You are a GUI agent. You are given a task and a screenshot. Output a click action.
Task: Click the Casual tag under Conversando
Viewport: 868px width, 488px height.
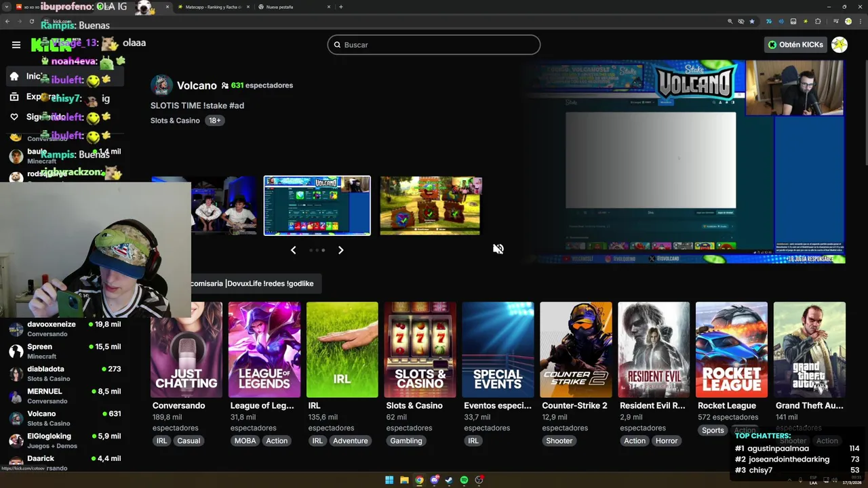tap(189, 441)
